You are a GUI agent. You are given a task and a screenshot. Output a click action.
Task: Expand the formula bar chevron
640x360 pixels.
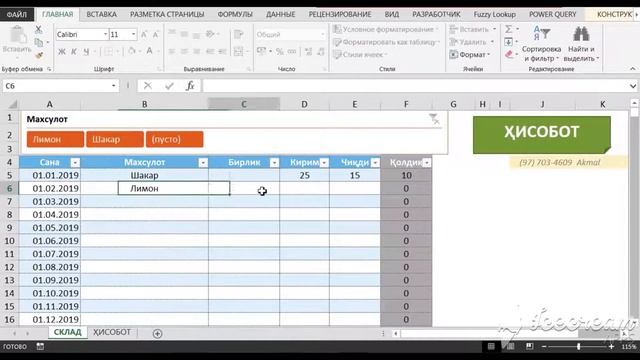click(633, 86)
